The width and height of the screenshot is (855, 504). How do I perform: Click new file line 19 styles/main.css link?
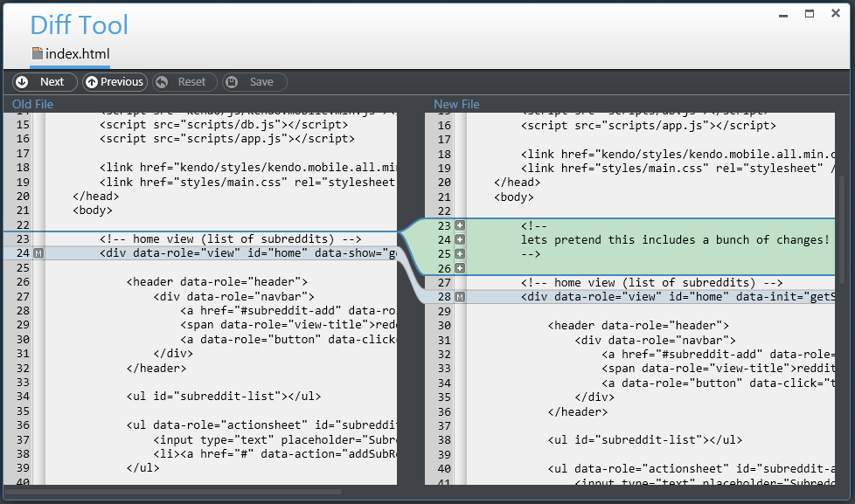(678, 169)
